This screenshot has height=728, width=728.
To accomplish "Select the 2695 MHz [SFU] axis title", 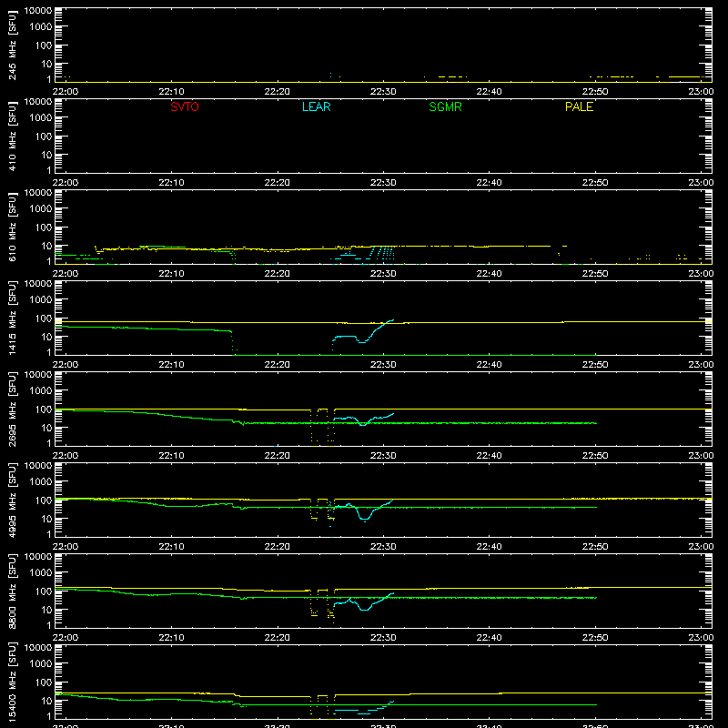I will [13, 409].
